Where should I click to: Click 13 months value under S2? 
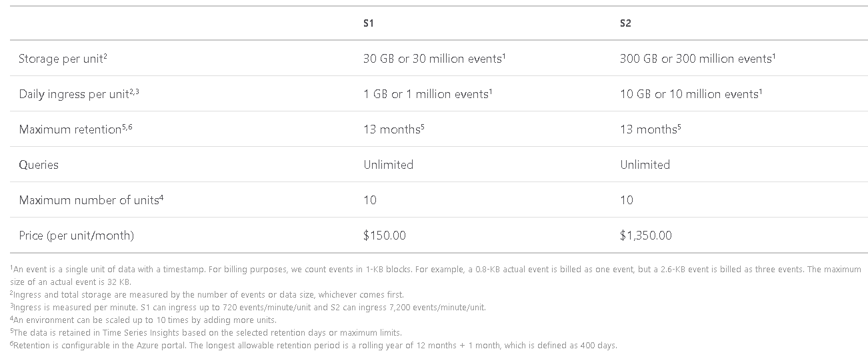pyautogui.click(x=651, y=129)
